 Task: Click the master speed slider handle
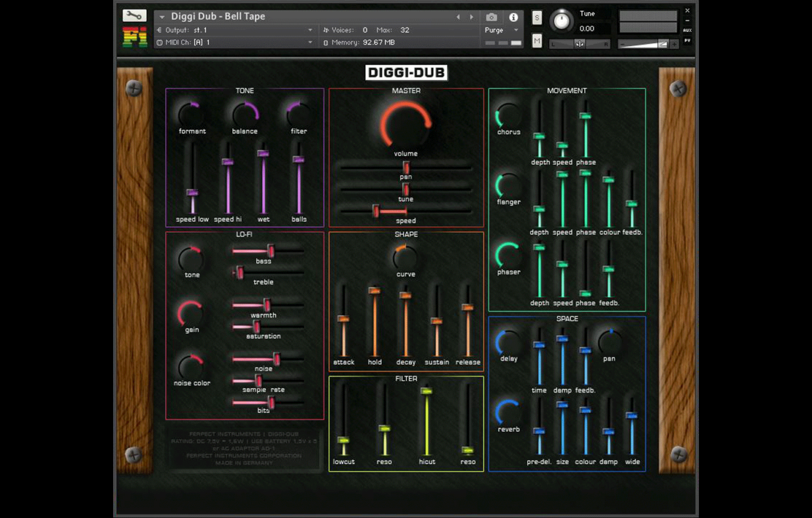point(376,211)
